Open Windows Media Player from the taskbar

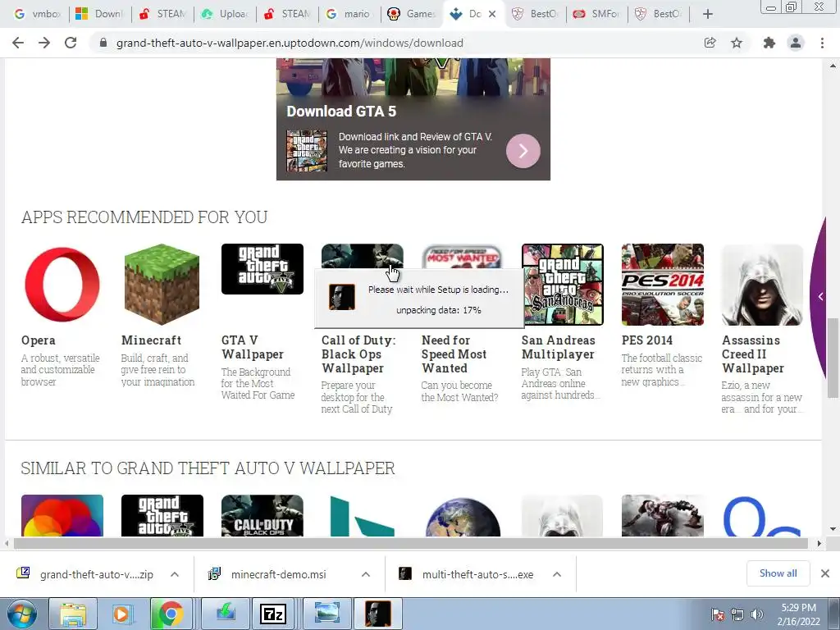121,614
